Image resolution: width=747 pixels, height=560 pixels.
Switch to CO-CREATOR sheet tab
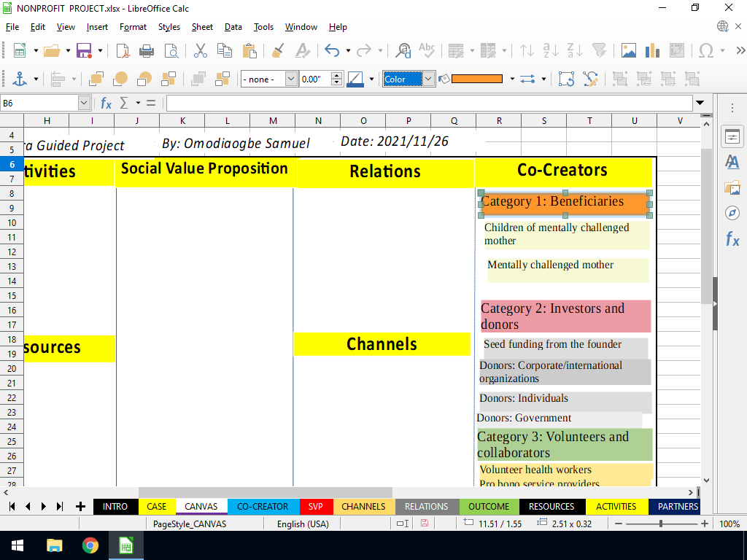pos(263,506)
